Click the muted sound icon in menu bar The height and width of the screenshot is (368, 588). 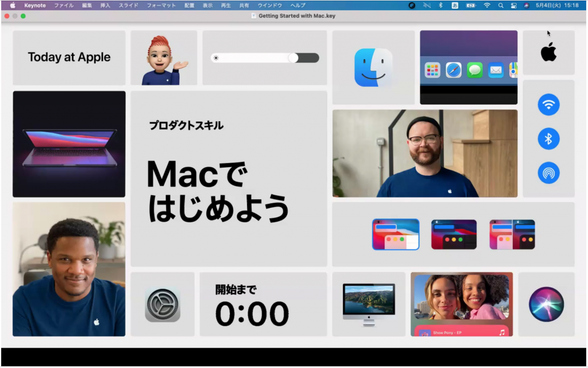(427, 5)
